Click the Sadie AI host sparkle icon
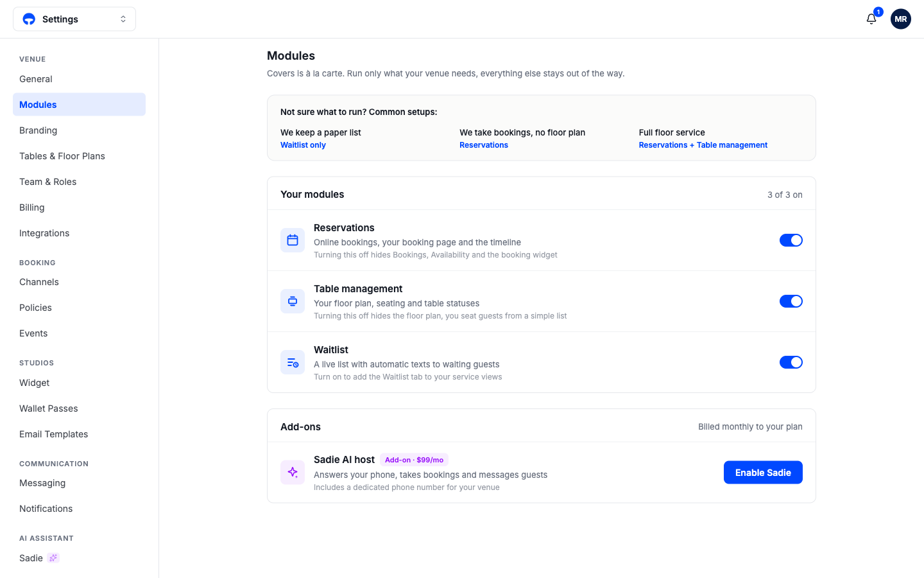Viewport: 924px width, 578px height. [293, 472]
